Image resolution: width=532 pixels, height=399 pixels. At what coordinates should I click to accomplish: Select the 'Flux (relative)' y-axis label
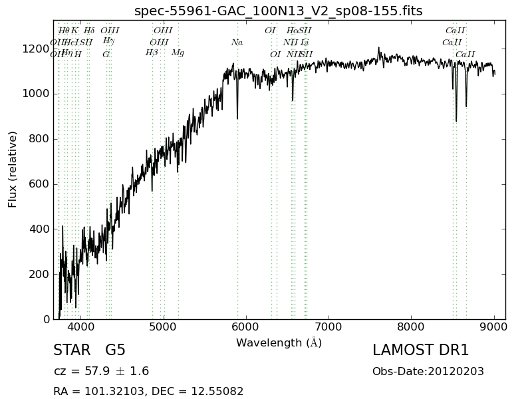click(12, 170)
